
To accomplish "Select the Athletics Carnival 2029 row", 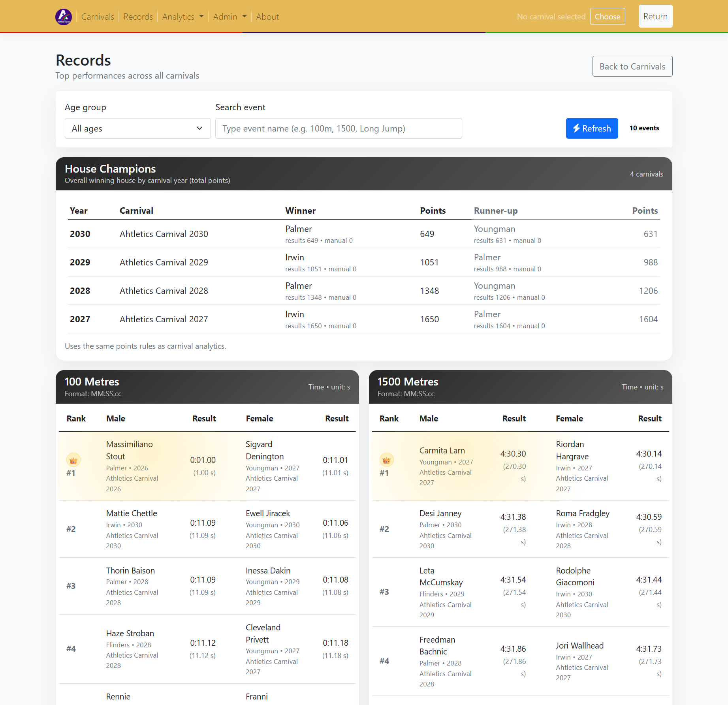I will [x=164, y=262].
